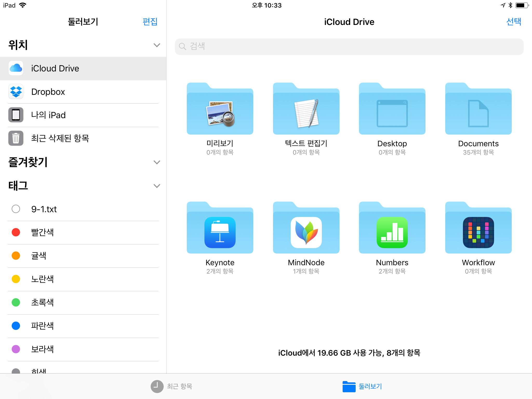Tap the 빨간색 tag label
This screenshot has height=399, width=532.
pyautogui.click(x=42, y=232)
